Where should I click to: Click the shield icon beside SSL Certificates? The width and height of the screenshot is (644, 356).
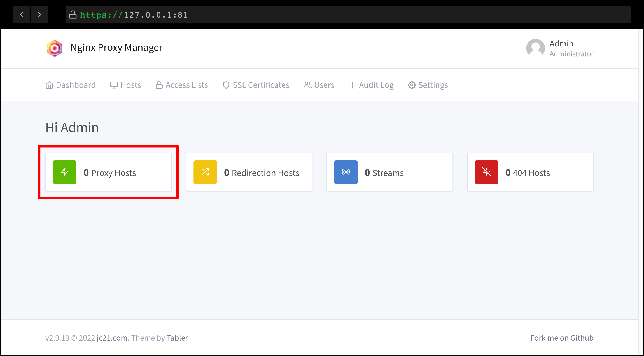coord(226,85)
